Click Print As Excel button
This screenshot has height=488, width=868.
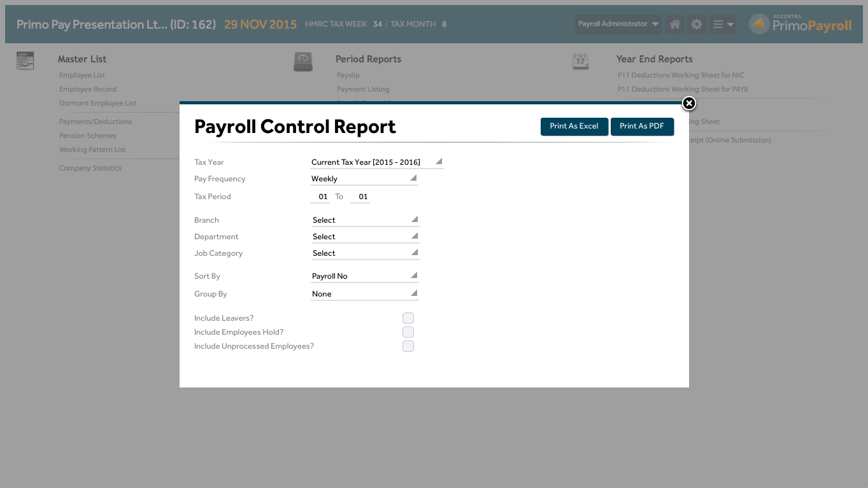coord(574,126)
